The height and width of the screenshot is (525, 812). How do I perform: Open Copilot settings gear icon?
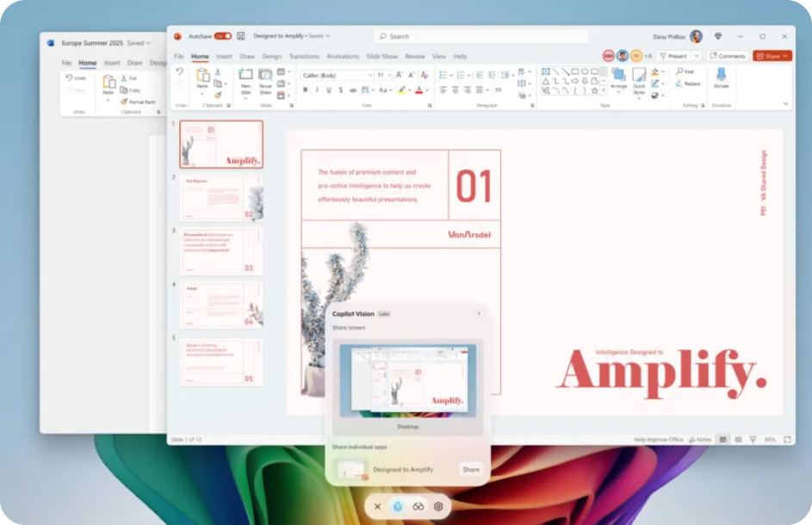point(438,506)
